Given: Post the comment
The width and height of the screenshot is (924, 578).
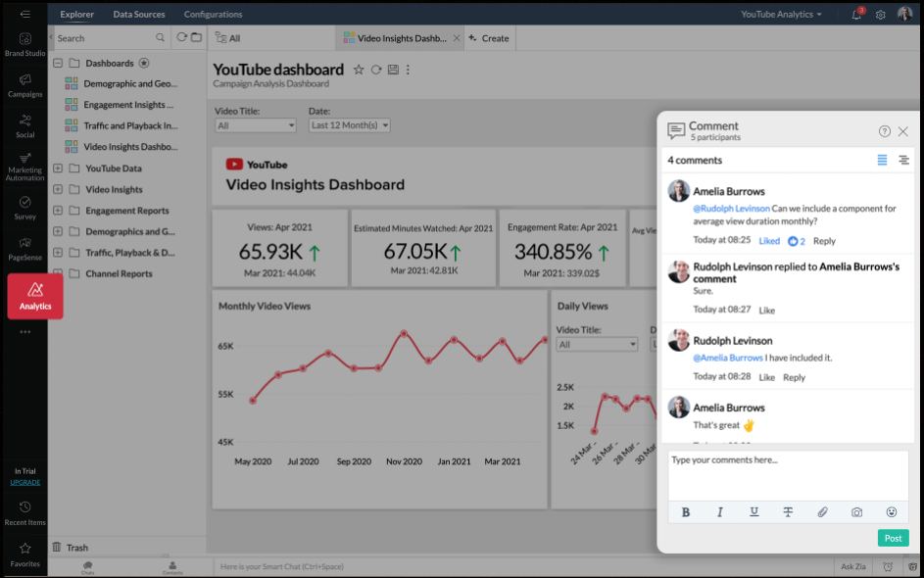Looking at the screenshot, I should 893,538.
